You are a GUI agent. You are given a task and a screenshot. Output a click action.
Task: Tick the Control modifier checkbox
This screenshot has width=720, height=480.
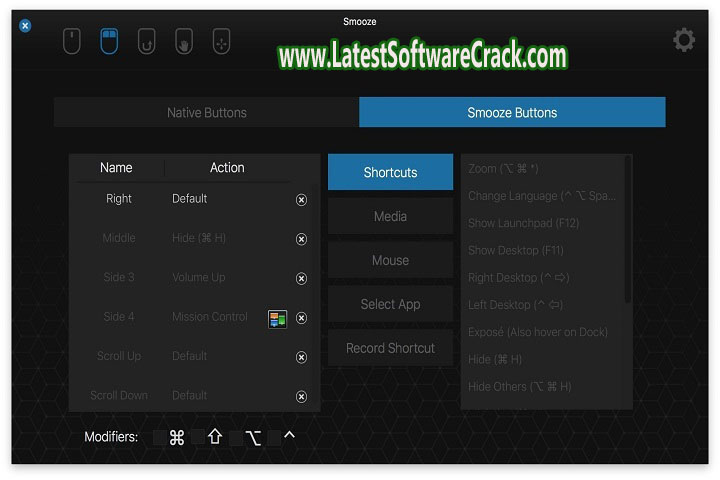pyautogui.click(x=274, y=437)
